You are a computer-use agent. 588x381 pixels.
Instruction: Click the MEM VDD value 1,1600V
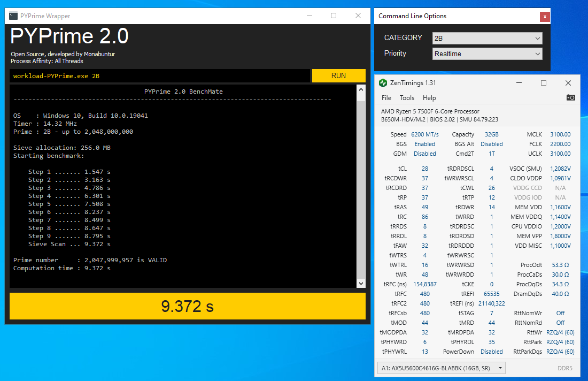(560, 207)
